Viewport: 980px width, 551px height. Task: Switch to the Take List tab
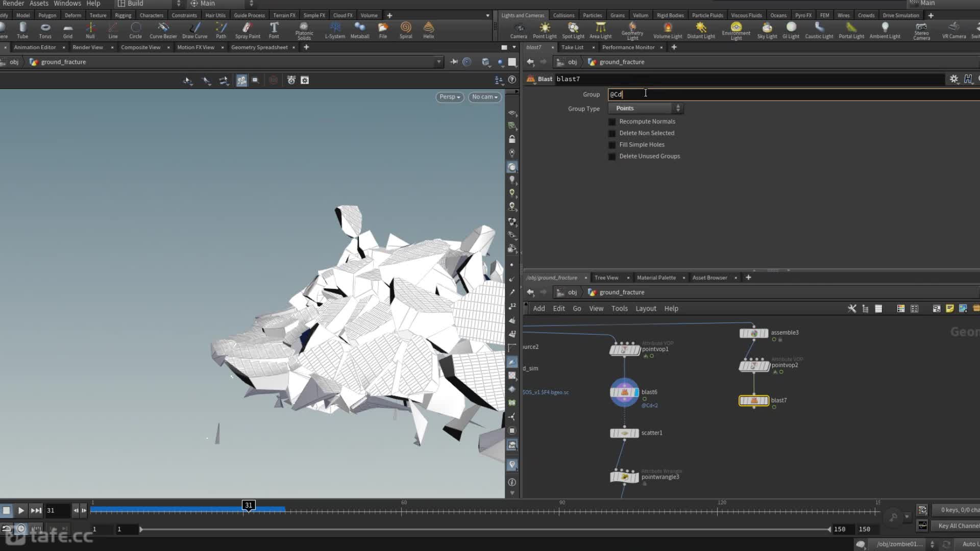(572, 47)
